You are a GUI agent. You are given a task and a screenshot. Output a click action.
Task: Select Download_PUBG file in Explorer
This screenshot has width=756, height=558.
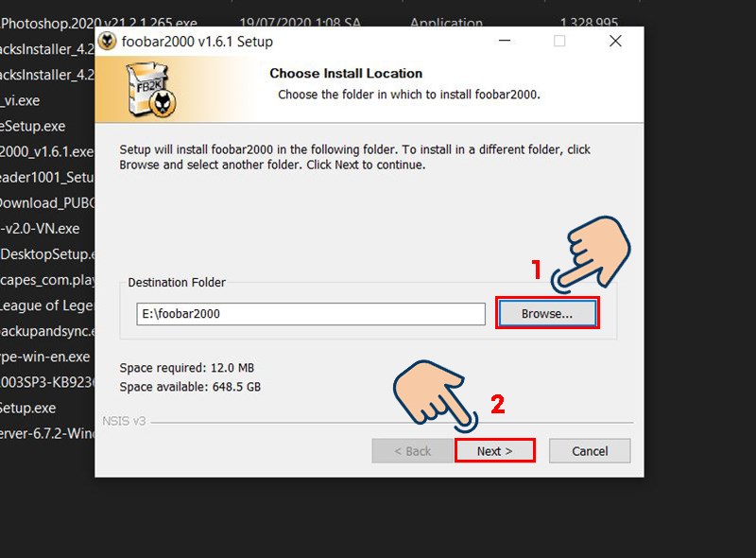click(46, 202)
